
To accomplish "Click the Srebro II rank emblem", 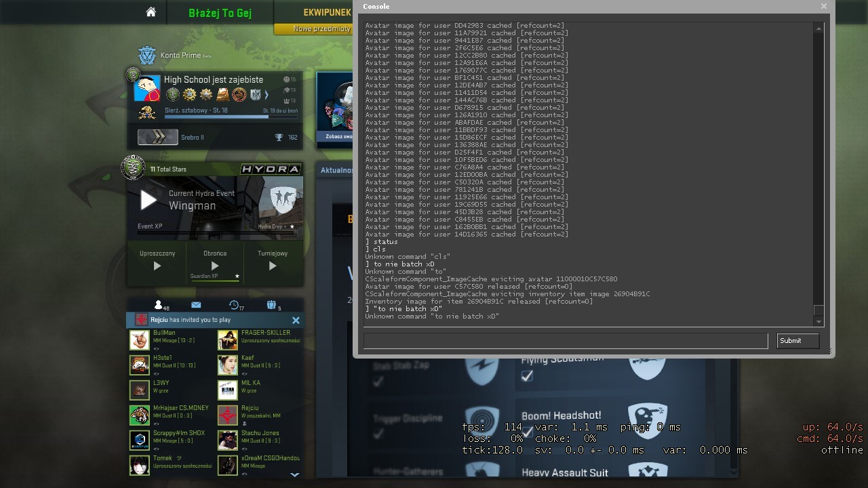I will (158, 137).
